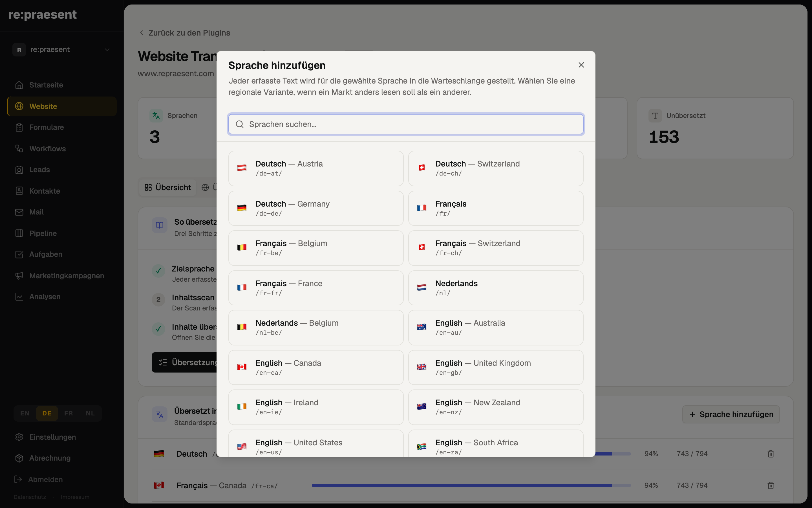The image size is (812, 508).
Task: Click the re:praesent logo
Action: (43, 14)
